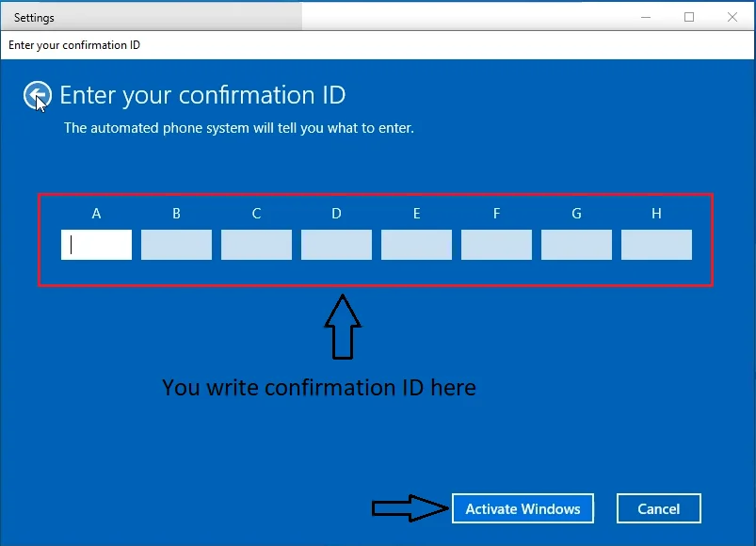The image size is (756, 546).
Task: Go back using the back arrow icon
Action: pyautogui.click(x=37, y=95)
